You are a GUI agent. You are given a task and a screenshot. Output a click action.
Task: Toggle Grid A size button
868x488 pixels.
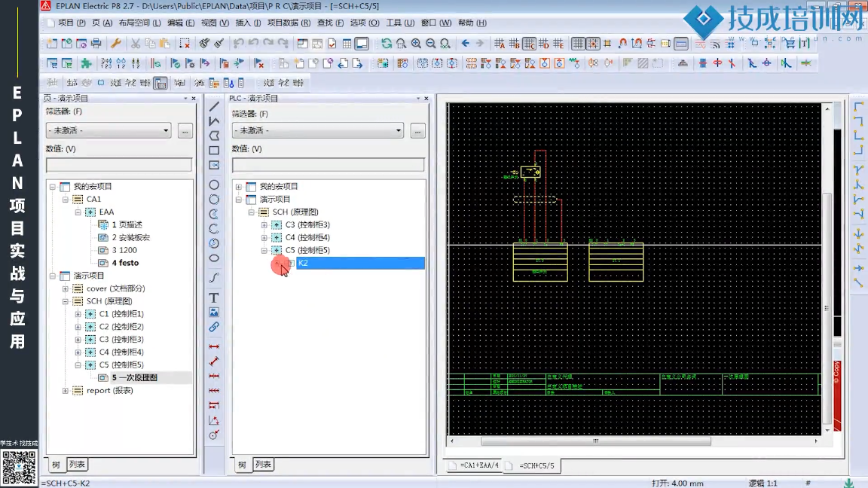click(500, 43)
